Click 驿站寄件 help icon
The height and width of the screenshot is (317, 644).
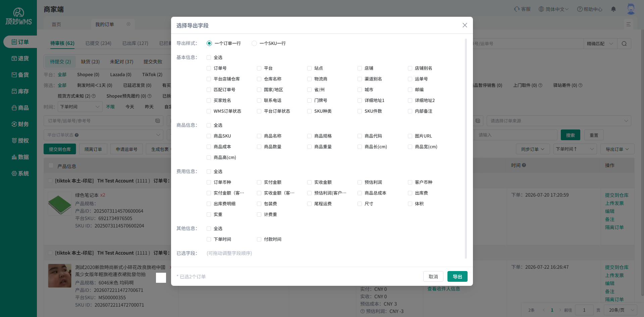581,85
